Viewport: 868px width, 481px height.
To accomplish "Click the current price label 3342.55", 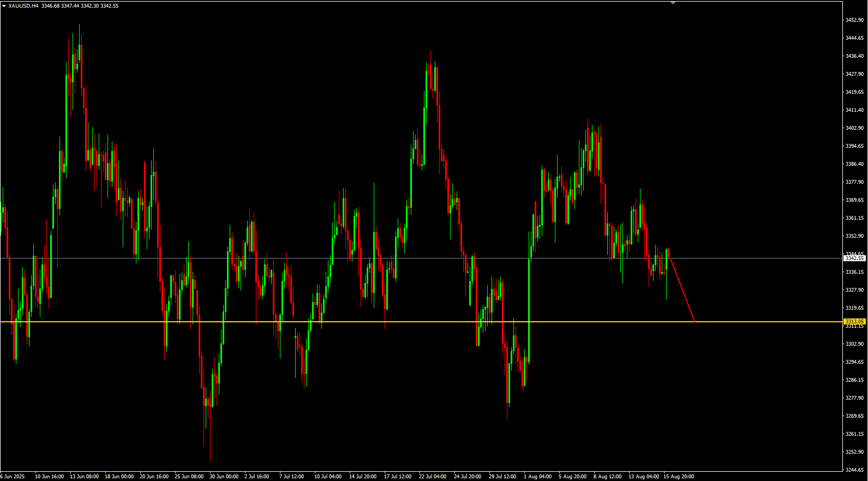I will pos(854,258).
